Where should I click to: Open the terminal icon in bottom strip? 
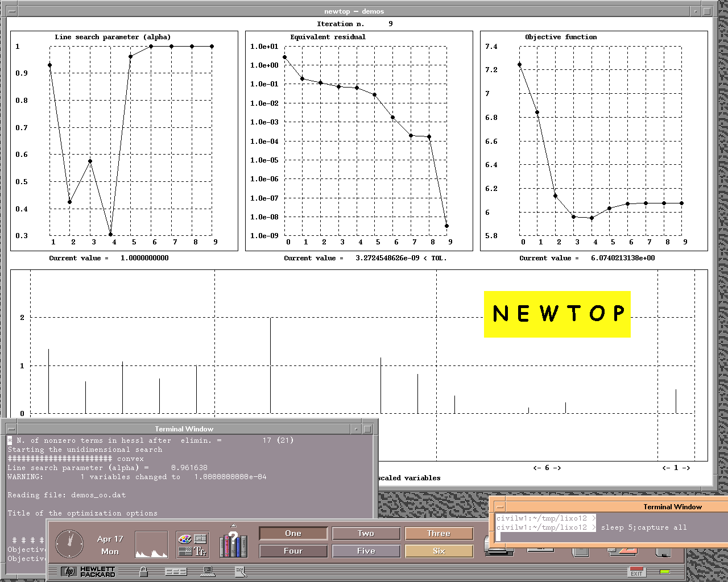[208, 572]
